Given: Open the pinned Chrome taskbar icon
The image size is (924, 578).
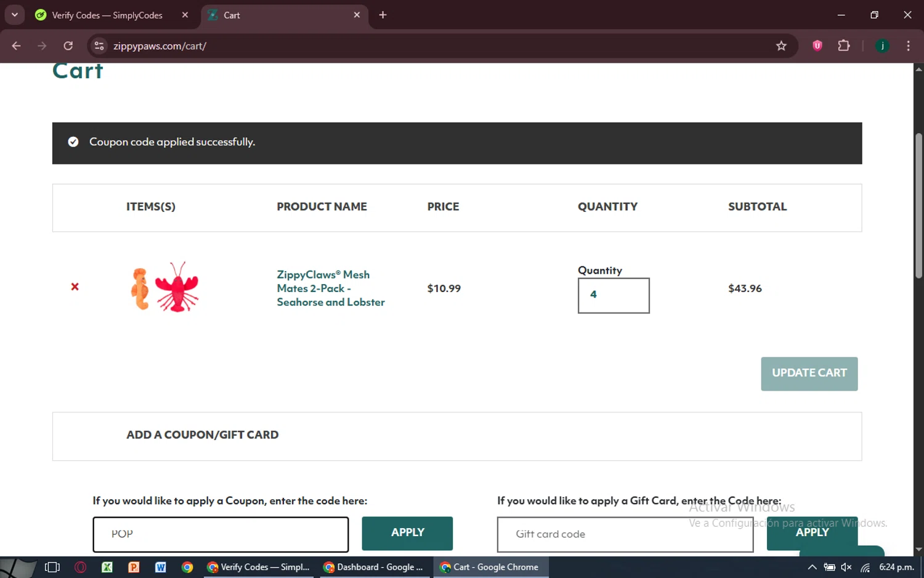Looking at the screenshot, I should [x=187, y=567].
